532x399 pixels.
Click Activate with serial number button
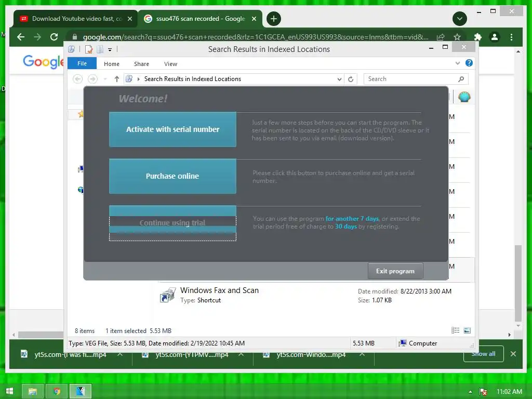click(172, 129)
